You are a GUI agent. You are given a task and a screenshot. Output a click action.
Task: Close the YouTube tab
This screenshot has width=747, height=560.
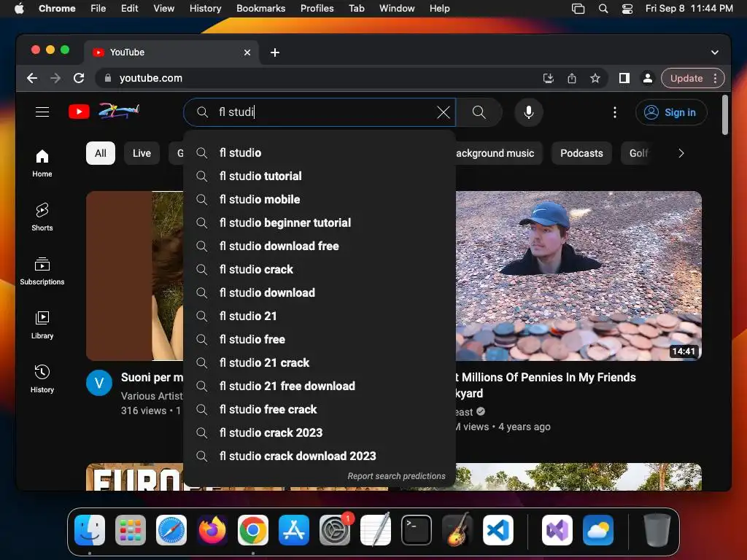coord(247,52)
